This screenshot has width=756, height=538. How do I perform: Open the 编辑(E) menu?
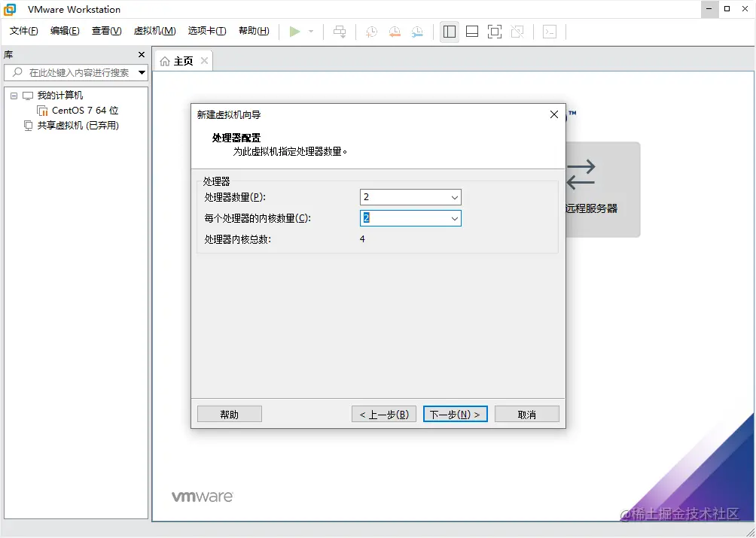(x=65, y=32)
